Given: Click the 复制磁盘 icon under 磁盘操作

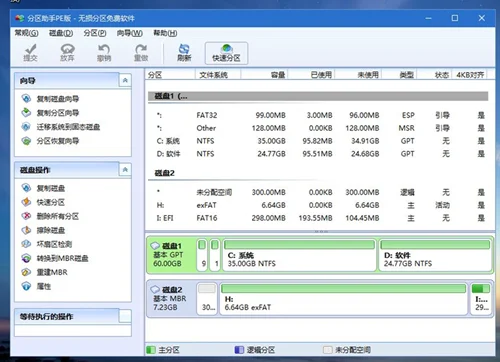Looking at the screenshot, I should tap(26, 188).
